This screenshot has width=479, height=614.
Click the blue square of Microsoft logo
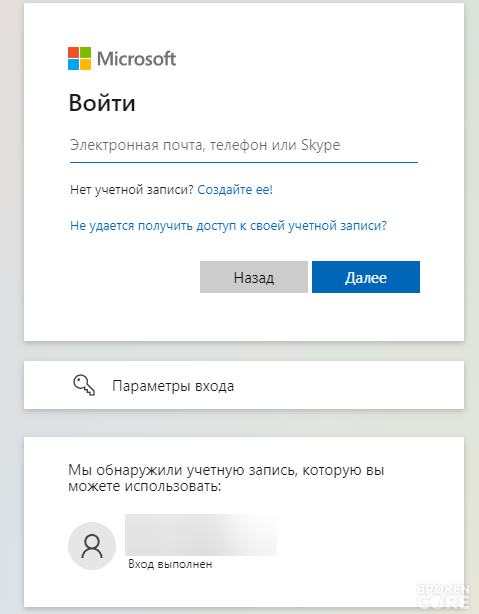pyautogui.click(x=74, y=65)
